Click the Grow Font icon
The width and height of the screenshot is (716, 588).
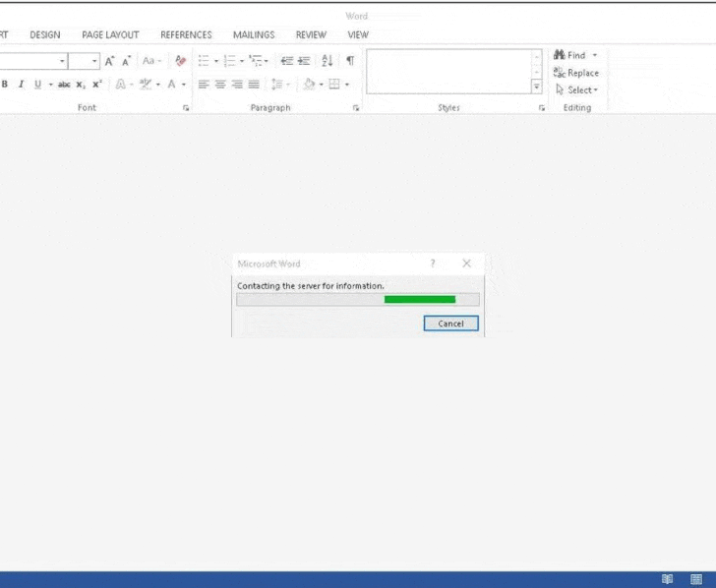click(x=110, y=61)
